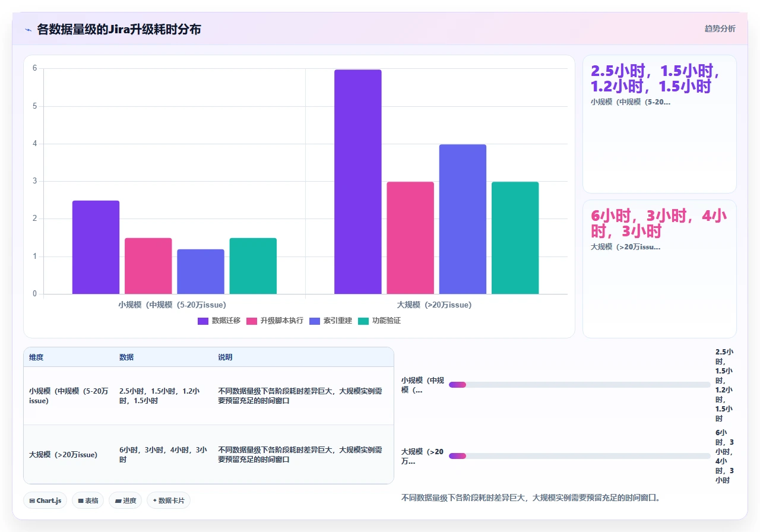The height and width of the screenshot is (532, 760).
Task: Open the purple 2.5小时 data card
Action: coord(660,124)
